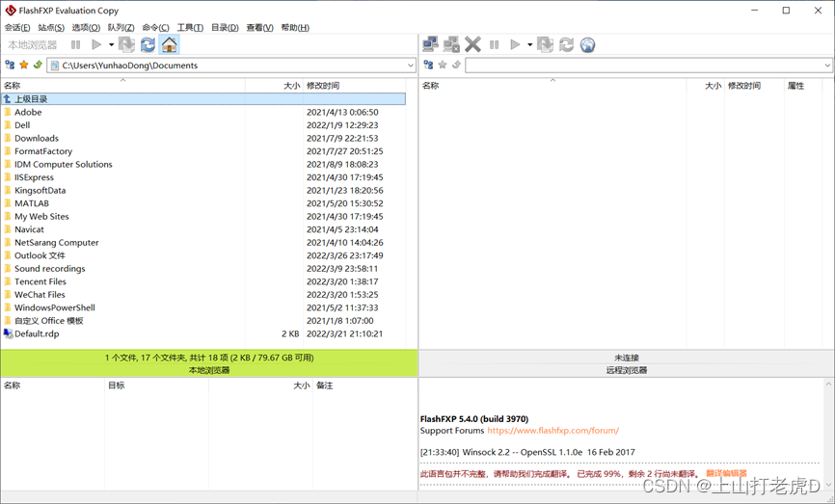Image resolution: width=835 pixels, height=504 pixels.
Task: Refresh the local file list
Action: [x=148, y=44]
